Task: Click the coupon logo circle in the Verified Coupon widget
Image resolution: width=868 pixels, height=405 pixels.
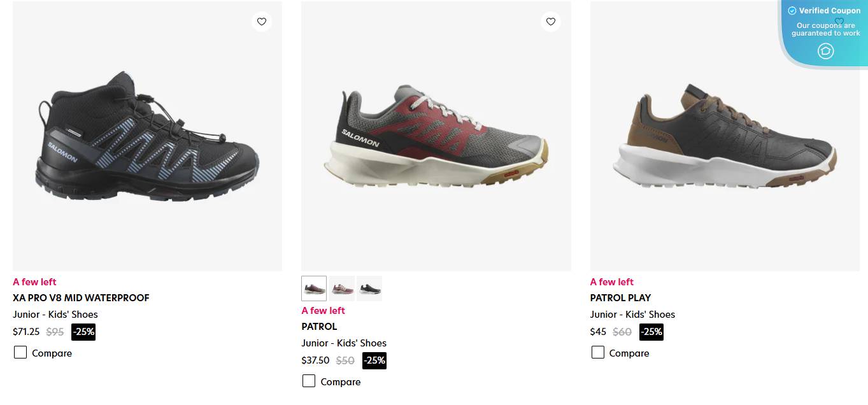Action: pos(825,51)
